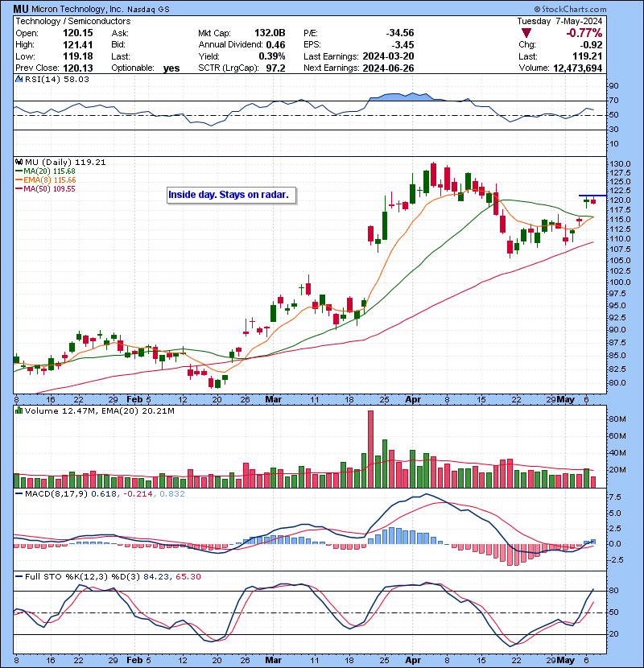
Task: Click the 7.5 MACD axis label
Action: (x=615, y=497)
